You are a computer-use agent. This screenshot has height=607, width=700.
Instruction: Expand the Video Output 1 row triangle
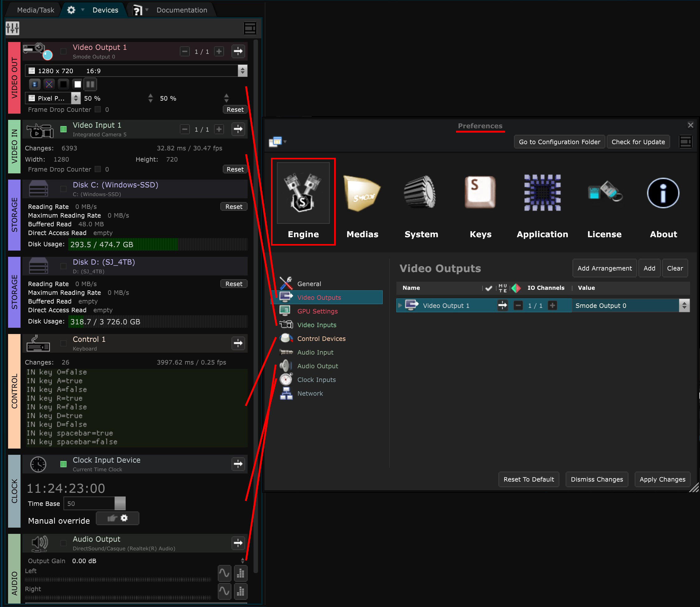(x=400, y=306)
